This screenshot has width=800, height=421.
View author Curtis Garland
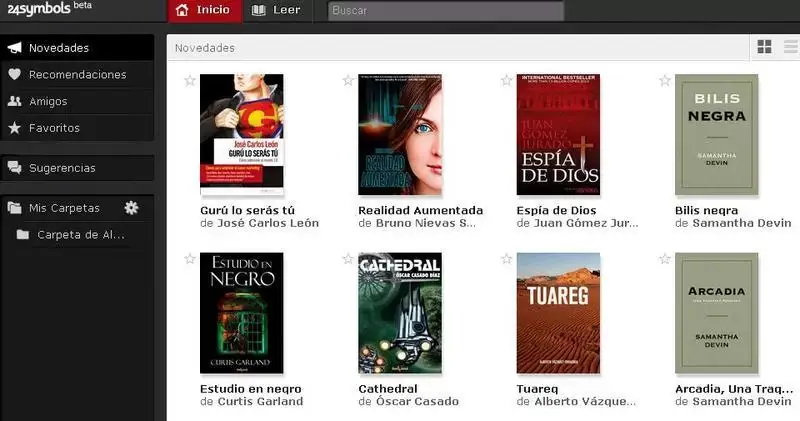pyautogui.click(x=260, y=402)
